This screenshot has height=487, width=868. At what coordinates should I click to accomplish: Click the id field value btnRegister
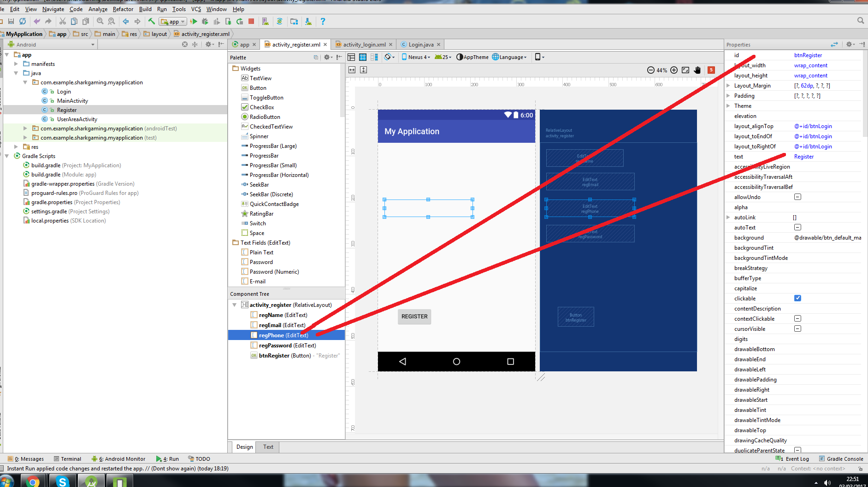point(808,55)
